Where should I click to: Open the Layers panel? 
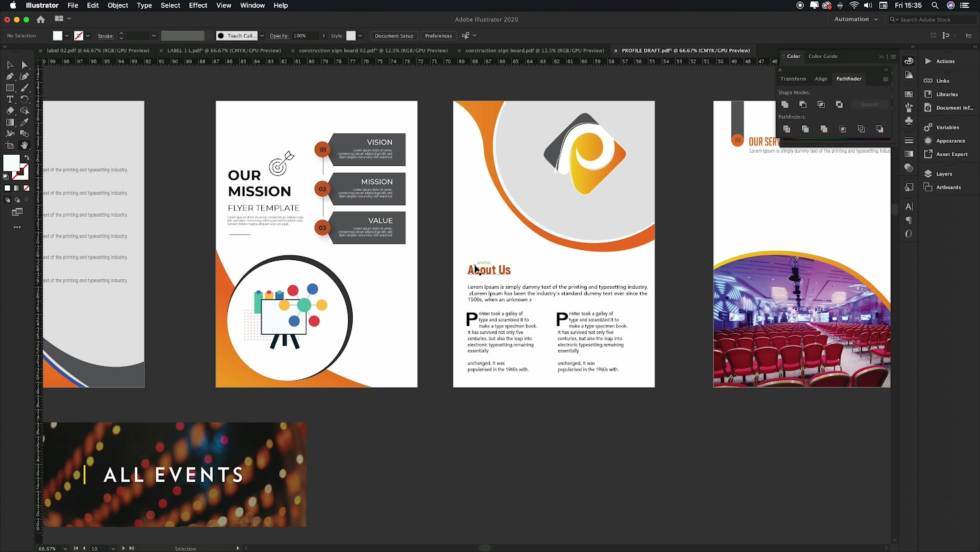point(943,174)
